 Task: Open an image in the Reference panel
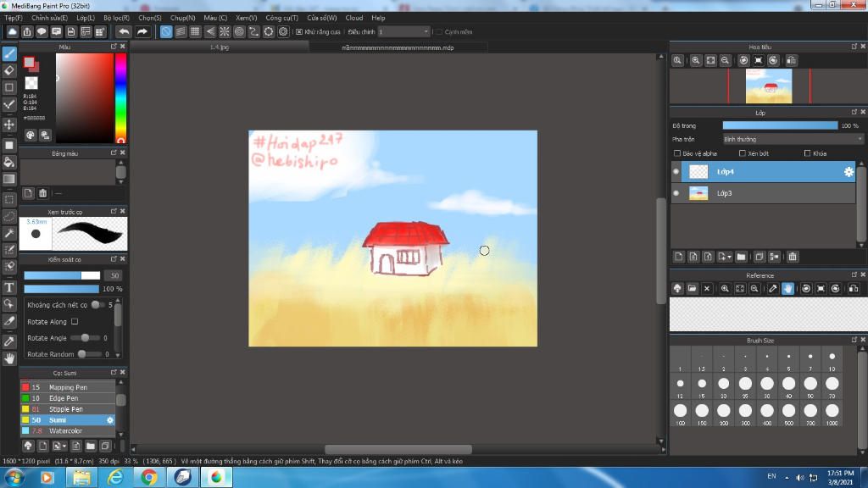point(692,288)
